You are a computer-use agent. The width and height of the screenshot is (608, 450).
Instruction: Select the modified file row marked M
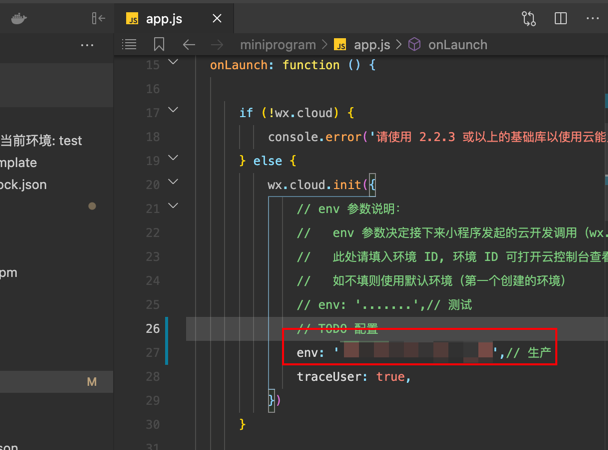(x=57, y=382)
